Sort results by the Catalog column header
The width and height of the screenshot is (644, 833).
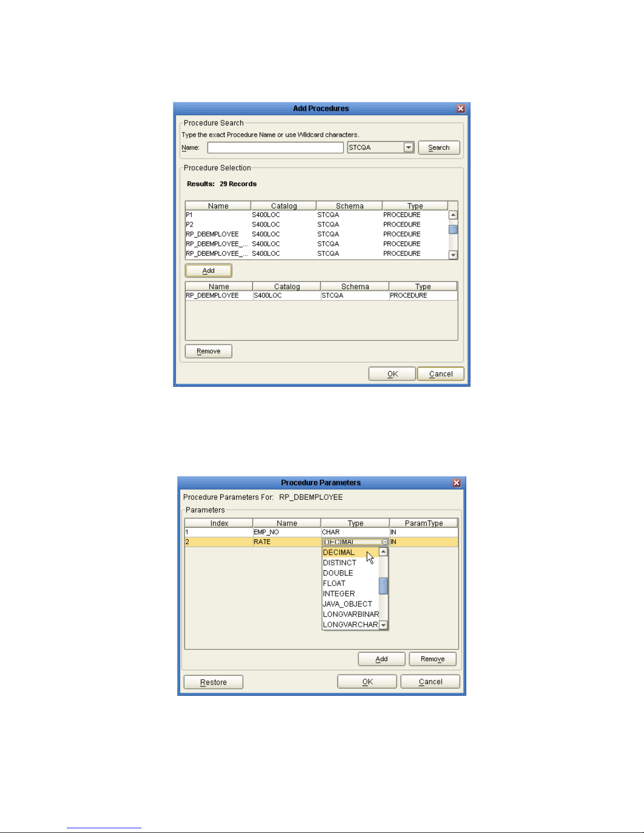coord(284,206)
